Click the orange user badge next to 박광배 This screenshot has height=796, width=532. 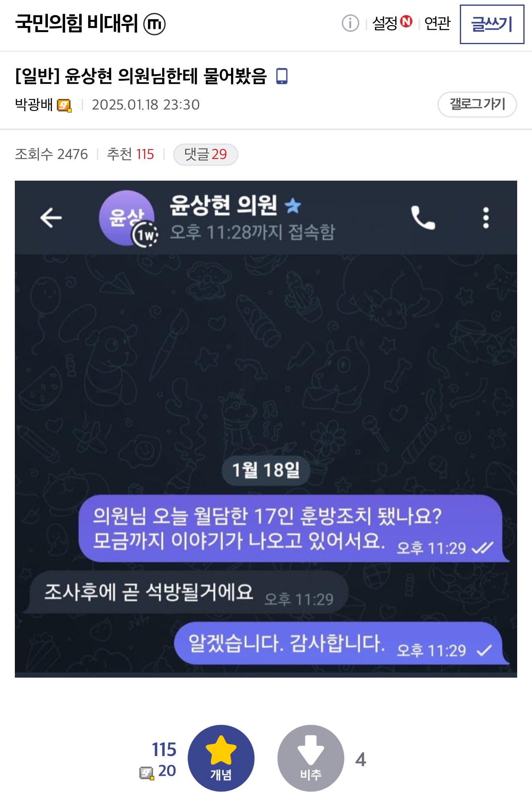(64, 106)
